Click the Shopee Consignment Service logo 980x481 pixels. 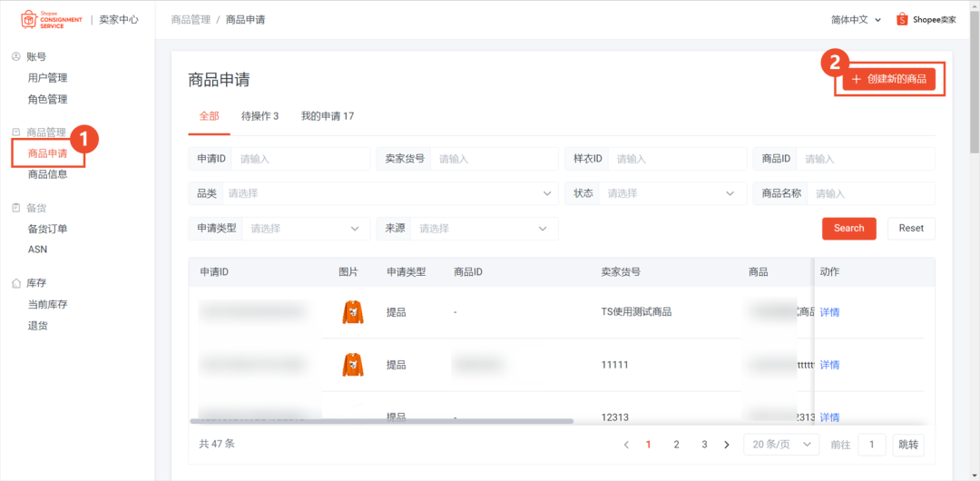click(x=51, y=19)
